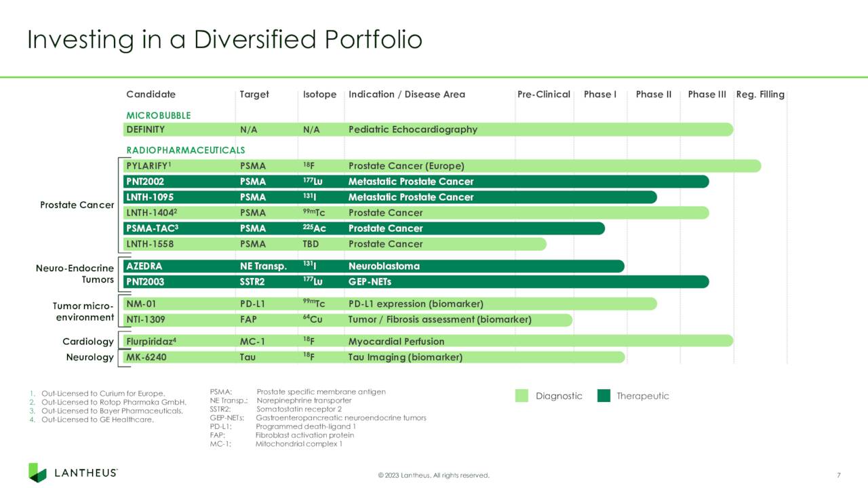The width and height of the screenshot is (868, 488).
Task: Click the 'Candidate' column header
Action: pos(151,94)
